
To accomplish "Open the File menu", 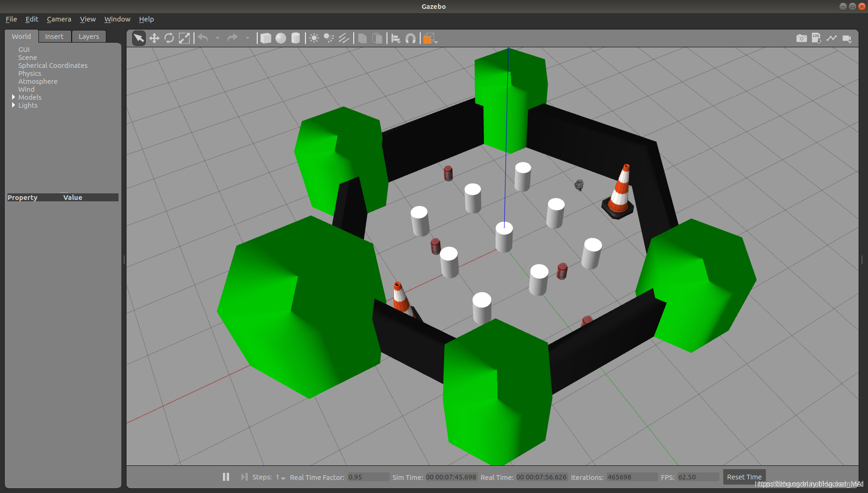I will click(x=11, y=19).
